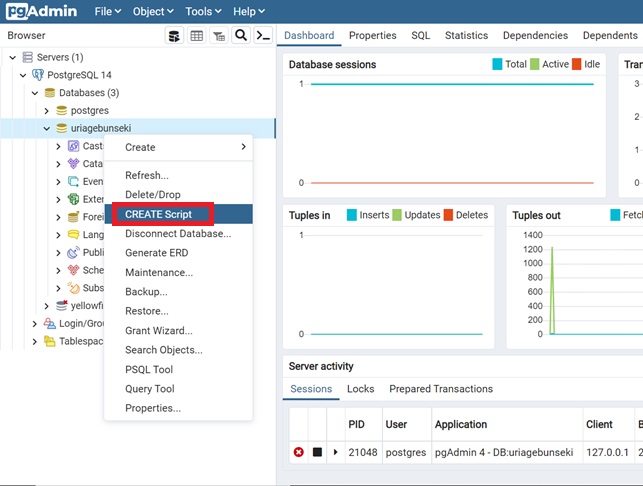Collapse the Servers tree node
Screen dimensions: 643x486
[13, 57]
